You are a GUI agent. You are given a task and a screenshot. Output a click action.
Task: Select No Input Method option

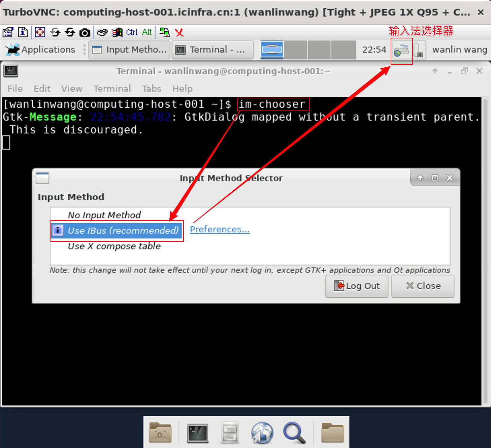point(104,215)
